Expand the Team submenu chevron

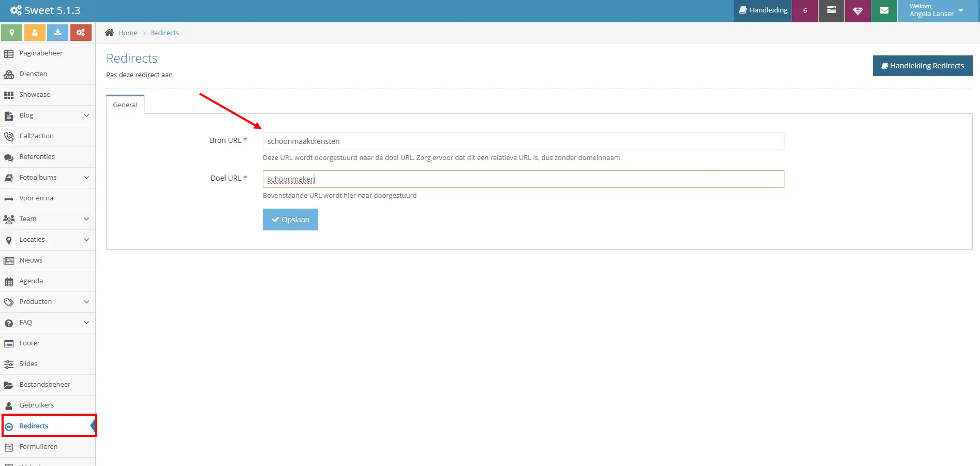click(x=86, y=219)
